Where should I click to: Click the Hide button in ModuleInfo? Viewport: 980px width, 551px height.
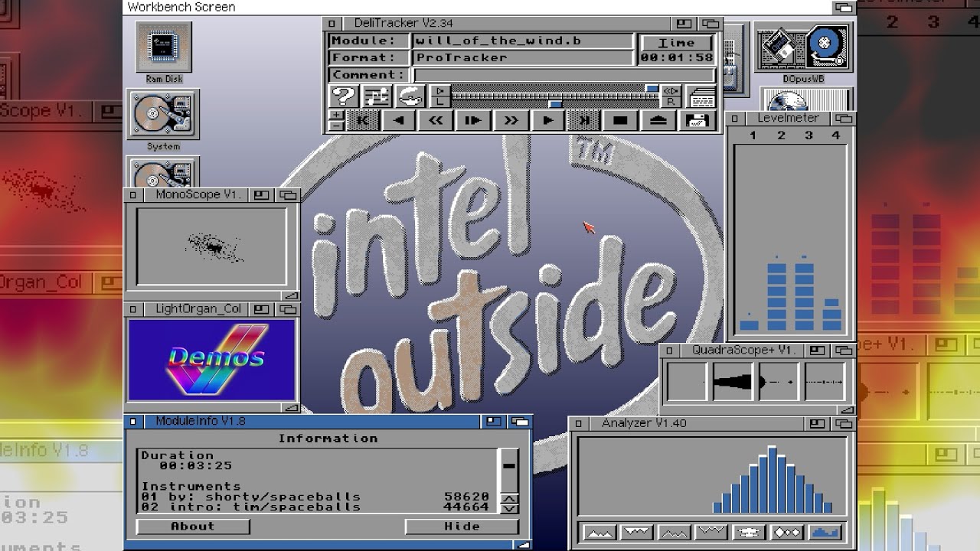pos(462,527)
